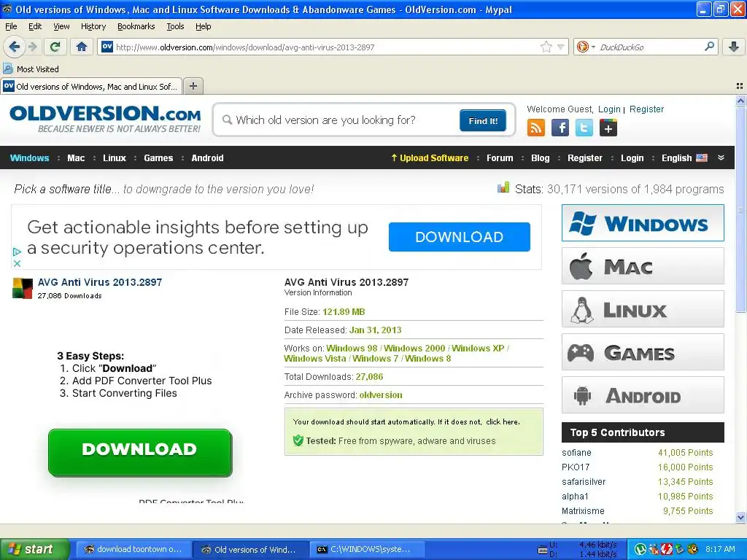Open the Windows category banner in sidebar

643,223
